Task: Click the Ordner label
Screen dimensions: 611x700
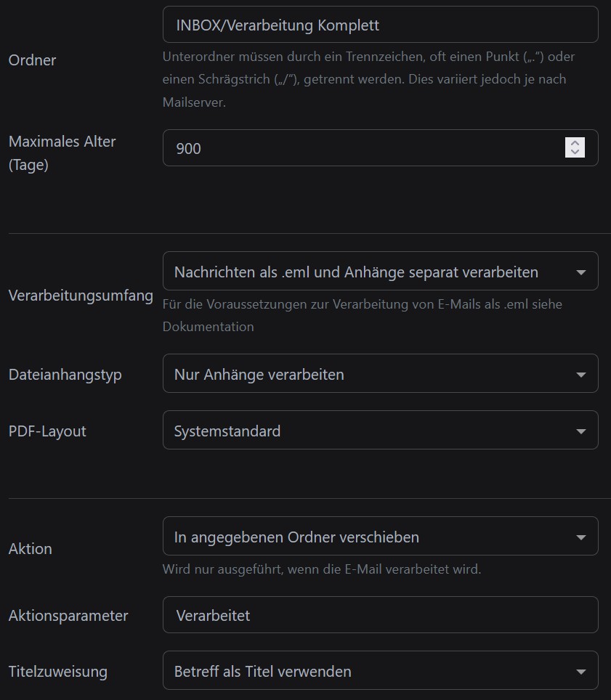Action: tap(32, 60)
